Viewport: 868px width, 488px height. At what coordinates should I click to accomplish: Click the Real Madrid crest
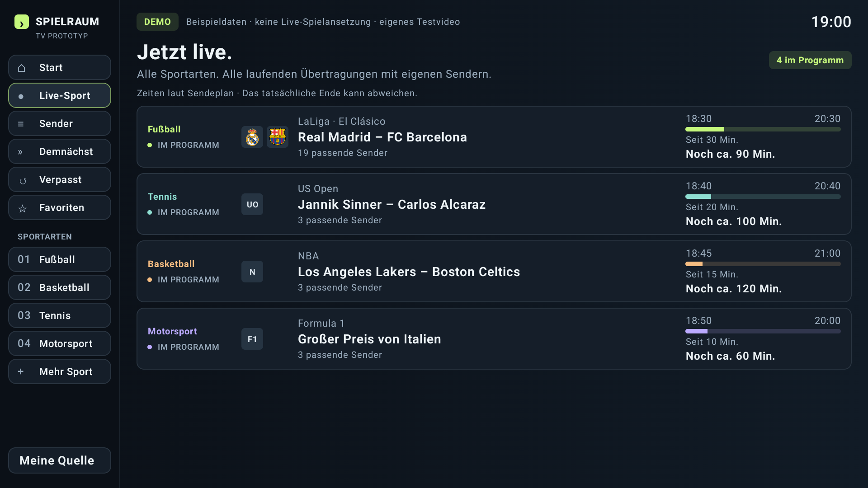252,137
